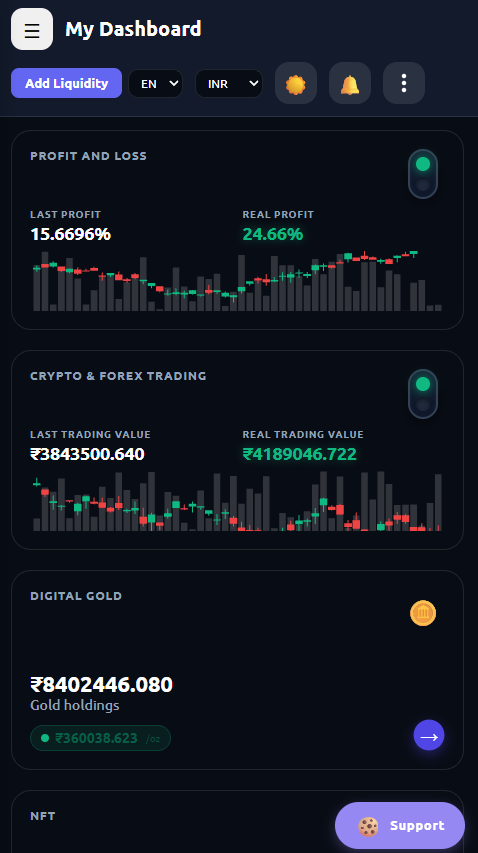
Task: Switch theme with the sun icon
Action: (x=296, y=83)
